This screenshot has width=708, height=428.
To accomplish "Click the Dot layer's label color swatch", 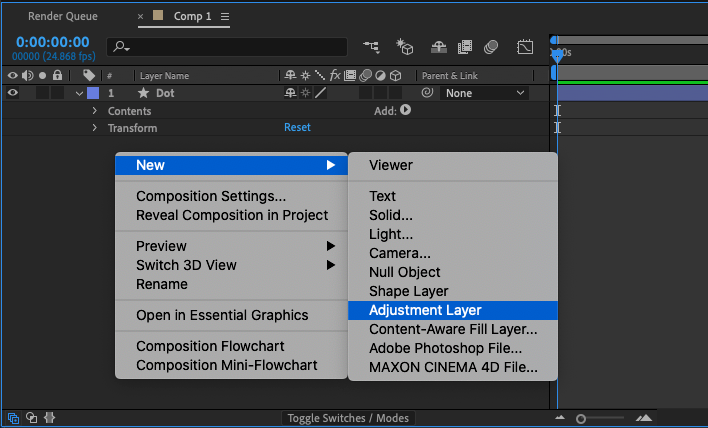I will (x=93, y=93).
